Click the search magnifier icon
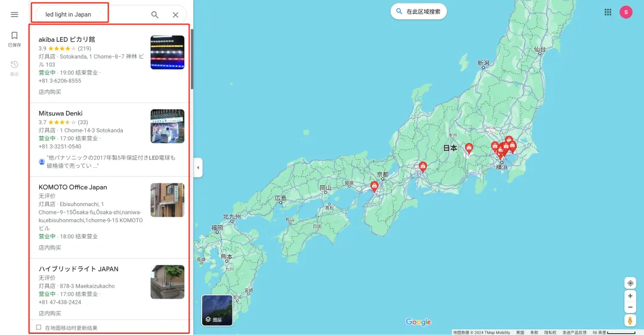 155,15
